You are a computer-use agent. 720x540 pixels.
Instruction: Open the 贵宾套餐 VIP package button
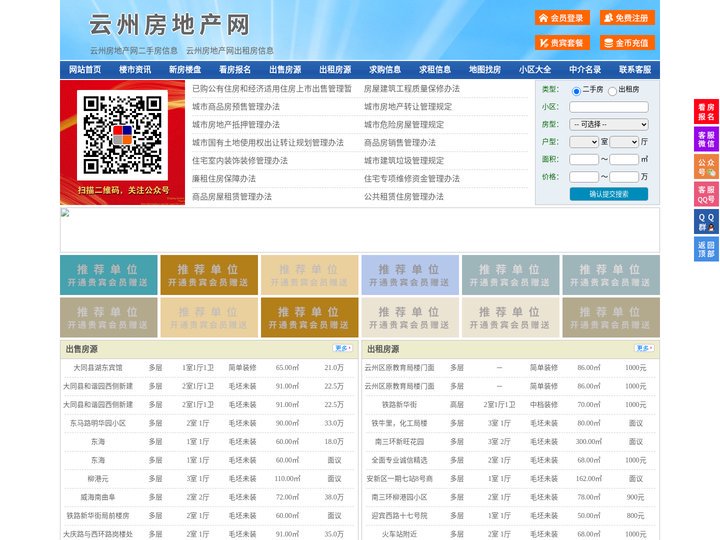562,43
